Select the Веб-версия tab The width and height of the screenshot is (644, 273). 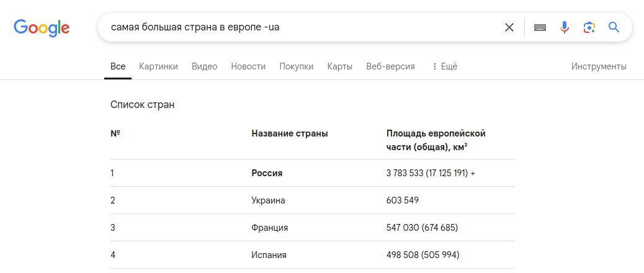(390, 66)
